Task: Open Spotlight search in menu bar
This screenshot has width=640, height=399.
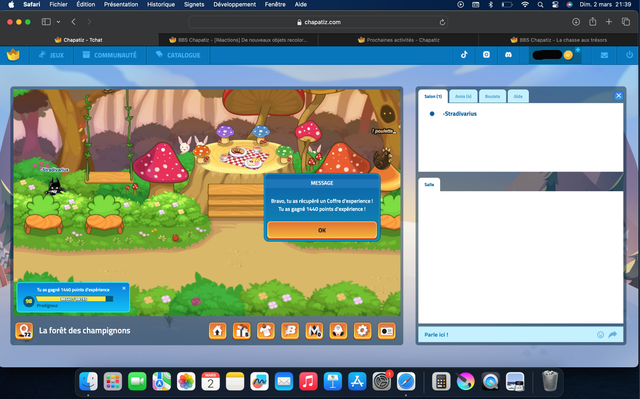Action: coord(540,4)
